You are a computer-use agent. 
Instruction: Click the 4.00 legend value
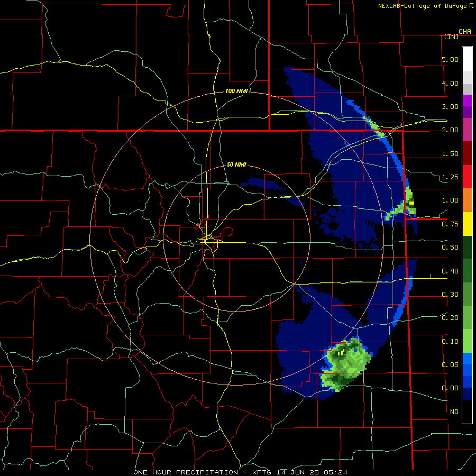pyautogui.click(x=450, y=83)
